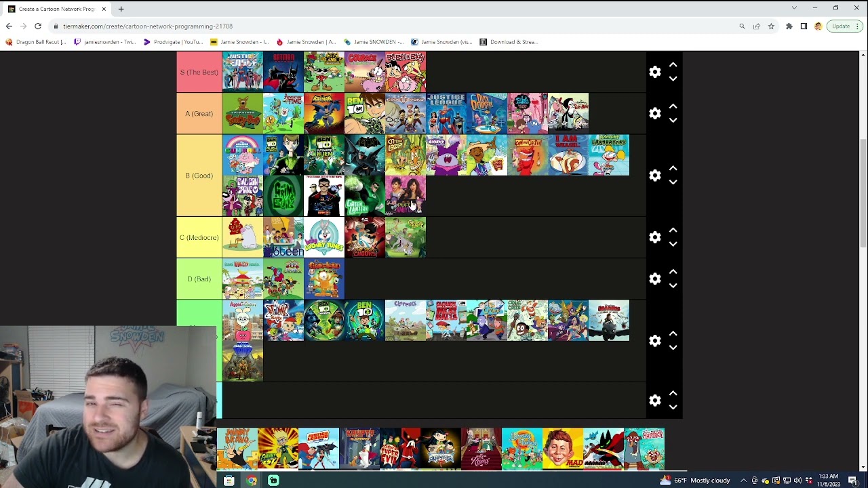
Task: Move the B (Good) row down
Action: pyautogui.click(x=673, y=182)
